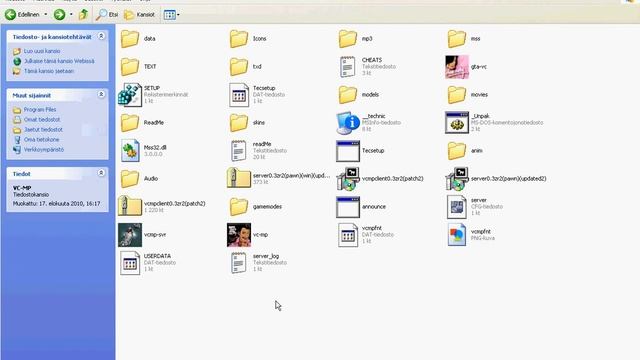Collapse the Tiedosto- ja kansiotehtävät panel
640x360 pixels.
point(101,36)
